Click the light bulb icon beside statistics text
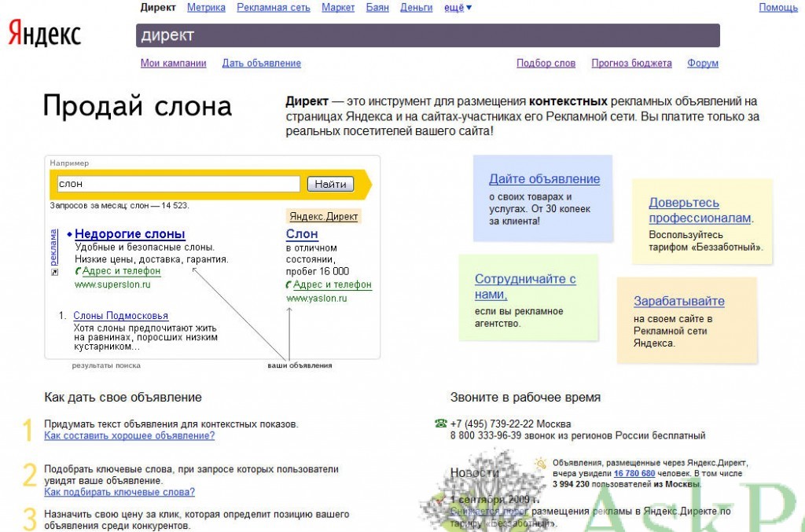This screenshot has width=805, height=532. point(541,464)
